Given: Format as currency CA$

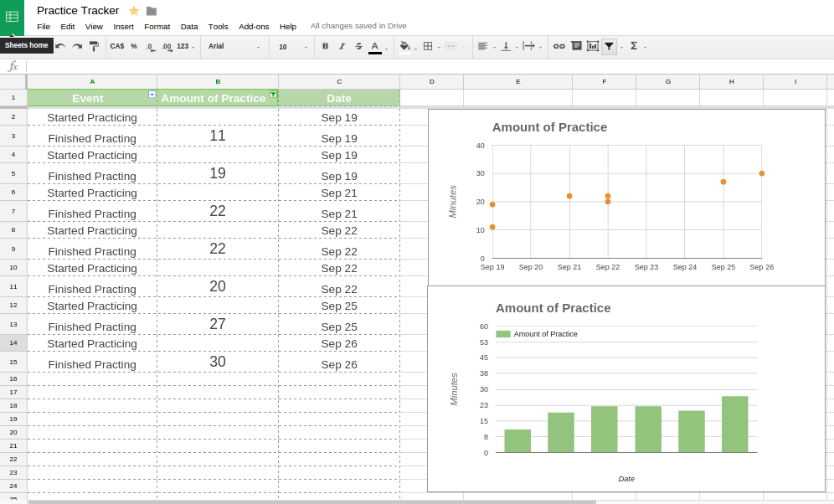Looking at the screenshot, I should (x=117, y=46).
